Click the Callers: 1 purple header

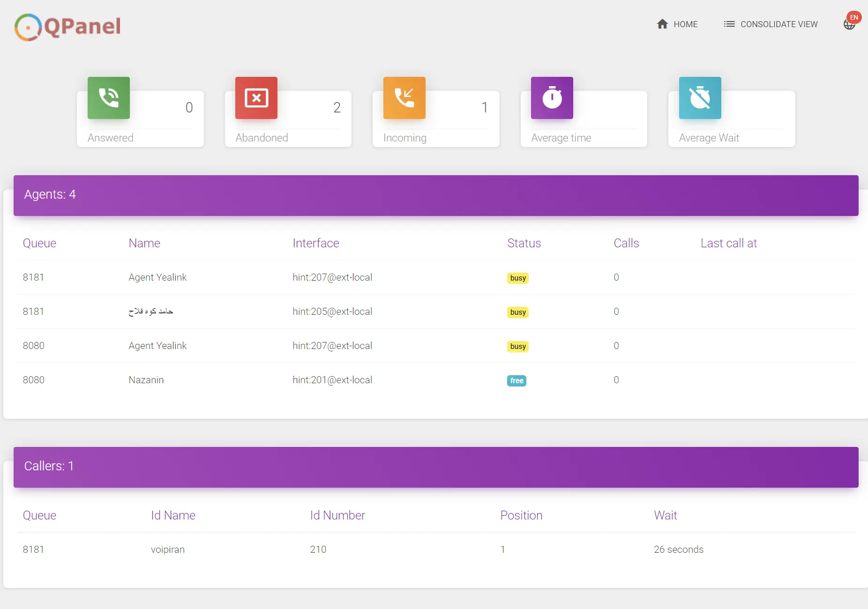click(x=436, y=467)
